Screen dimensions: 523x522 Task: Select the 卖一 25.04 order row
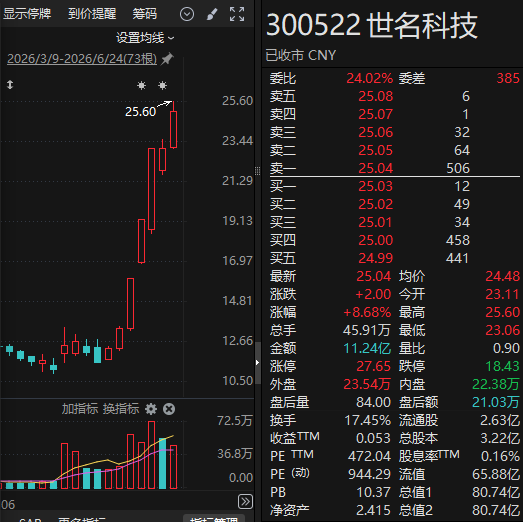click(x=395, y=168)
